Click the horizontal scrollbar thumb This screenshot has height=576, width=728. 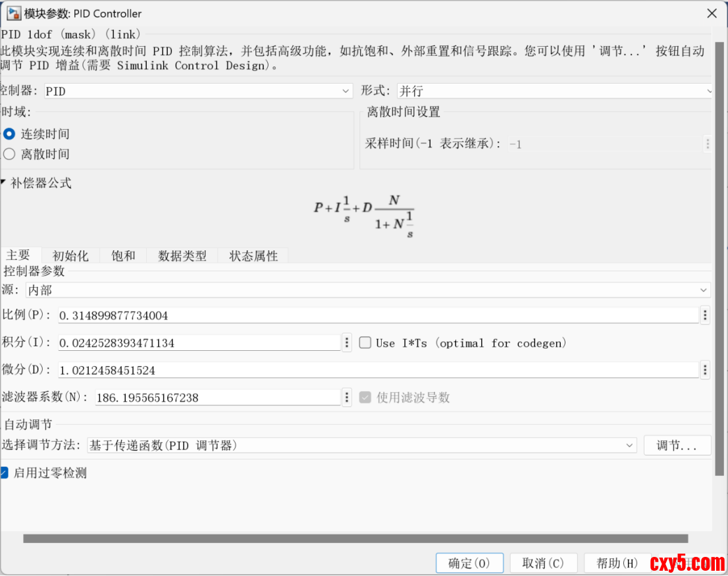click(x=355, y=538)
